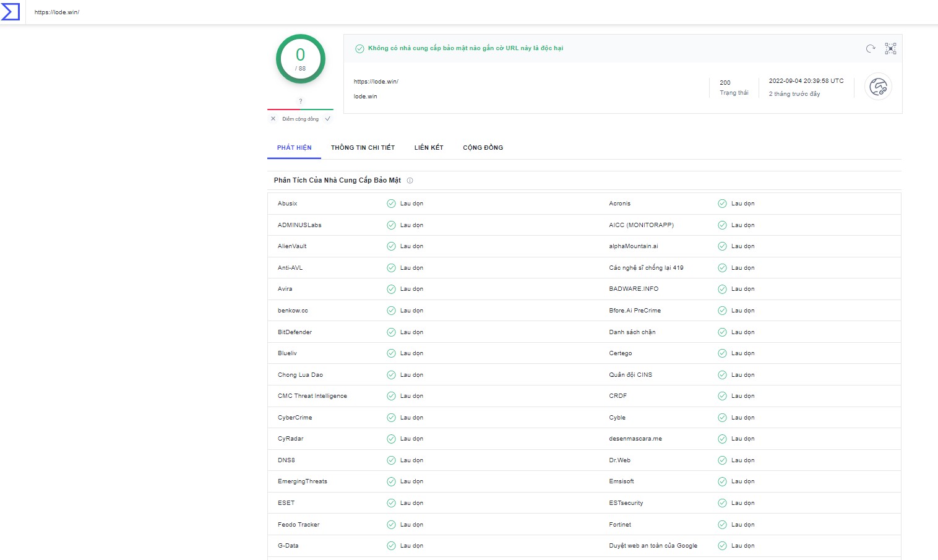Click the DNS8 vendor name

[x=286, y=460]
